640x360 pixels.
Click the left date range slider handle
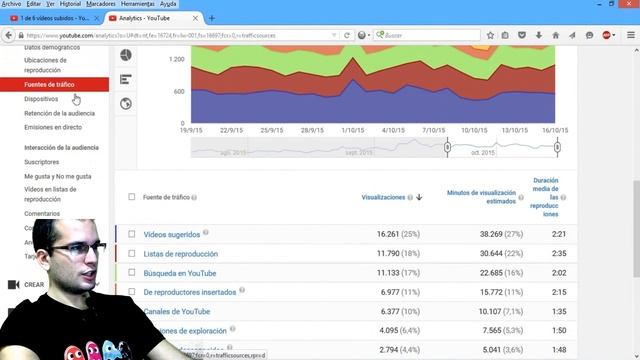(x=447, y=147)
